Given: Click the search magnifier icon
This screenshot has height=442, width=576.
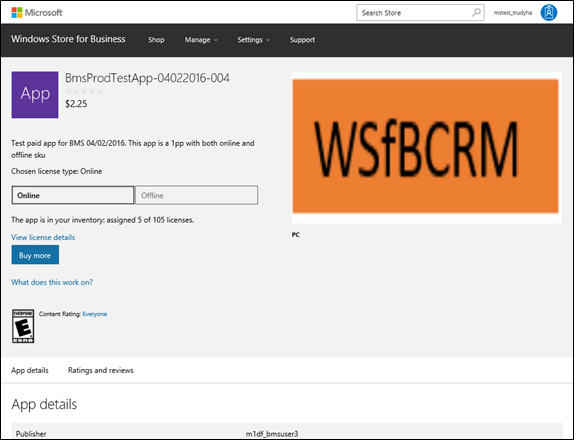Looking at the screenshot, I should point(476,12).
